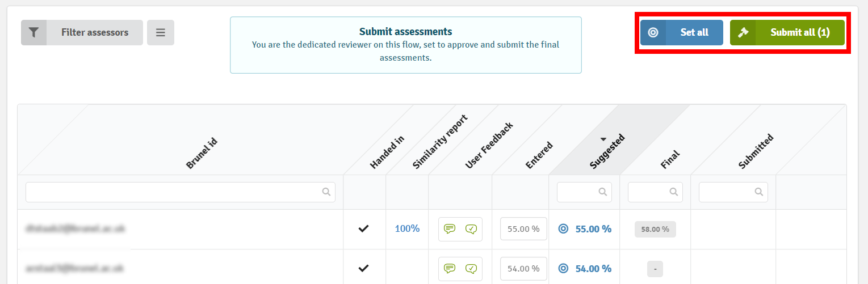Click target icon beside 55.00 % suggested
Viewport: 868px width, 284px height.
click(563, 229)
